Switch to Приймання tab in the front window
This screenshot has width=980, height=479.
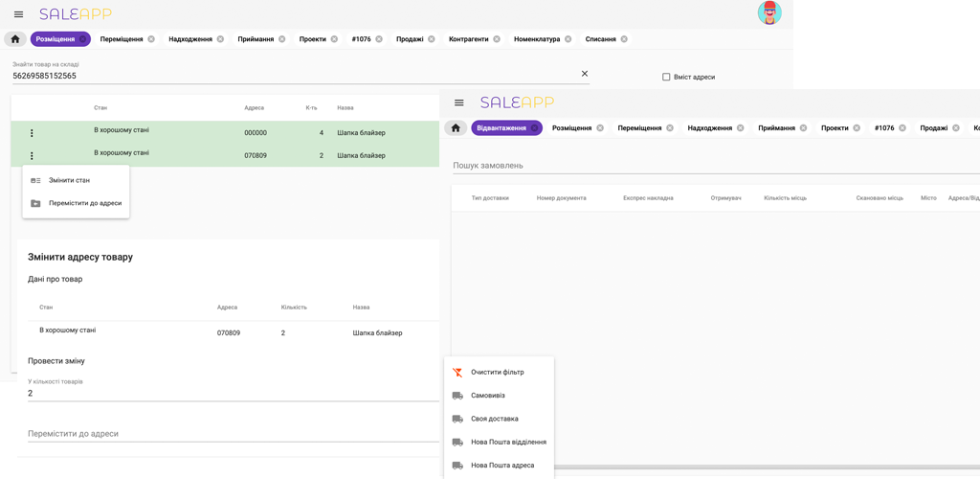click(781, 127)
